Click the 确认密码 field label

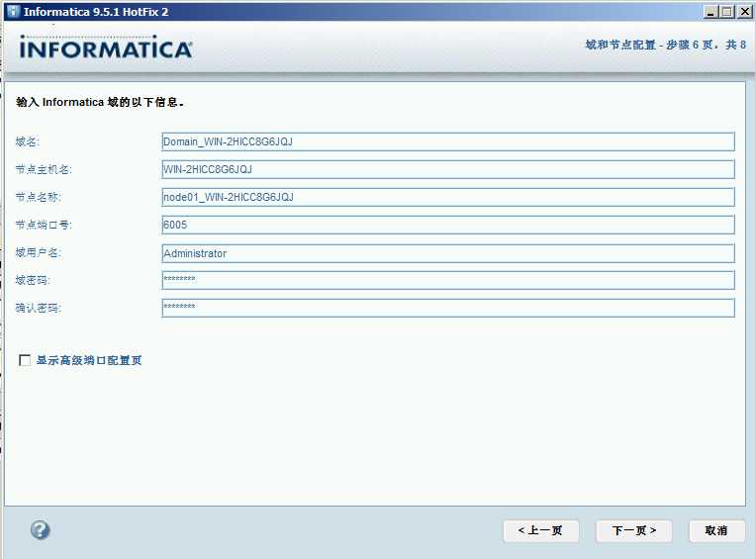coord(38,308)
